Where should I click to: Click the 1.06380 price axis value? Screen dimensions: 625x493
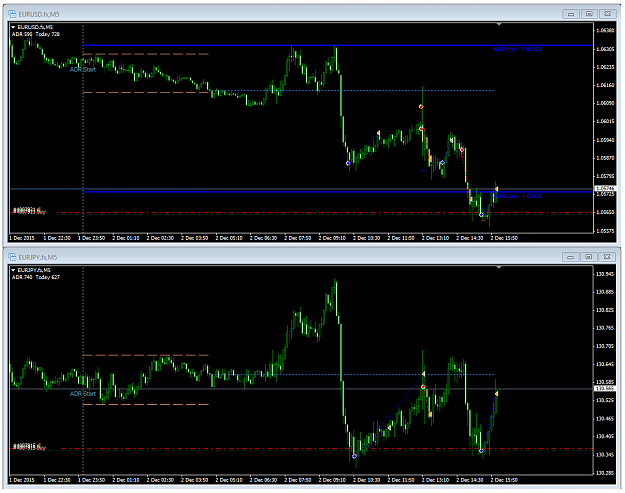605,30
